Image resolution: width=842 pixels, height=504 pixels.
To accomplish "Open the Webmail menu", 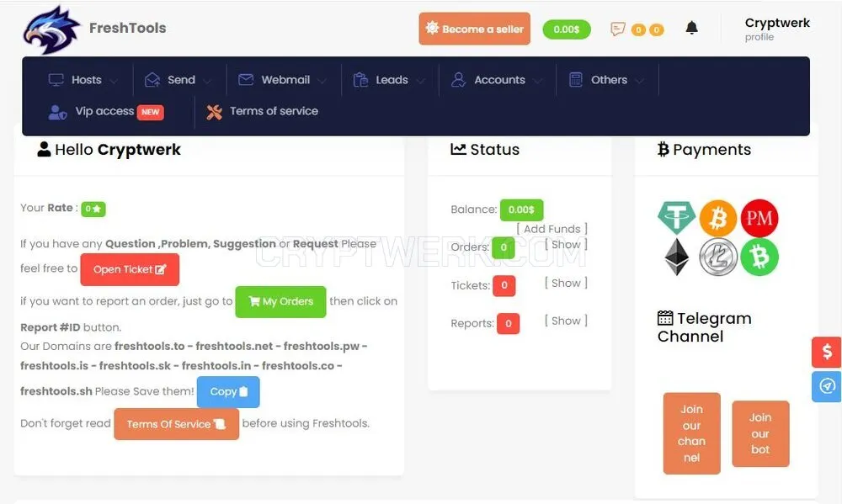I will coord(285,80).
